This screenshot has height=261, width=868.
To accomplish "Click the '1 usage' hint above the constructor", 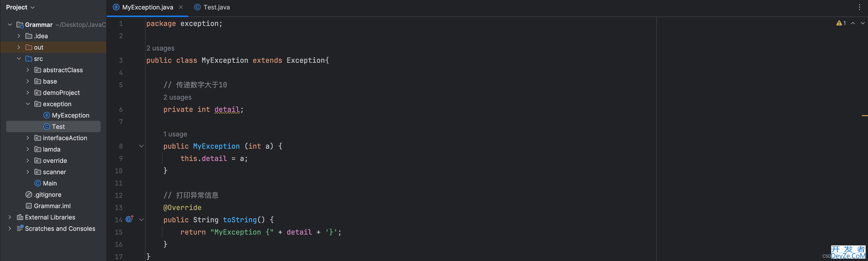I will pyautogui.click(x=175, y=134).
